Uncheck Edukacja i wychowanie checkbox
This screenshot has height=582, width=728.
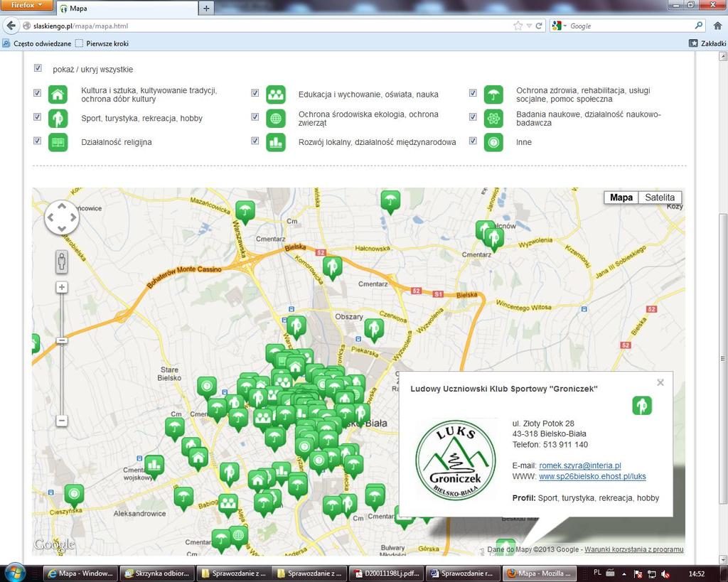point(255,93)
